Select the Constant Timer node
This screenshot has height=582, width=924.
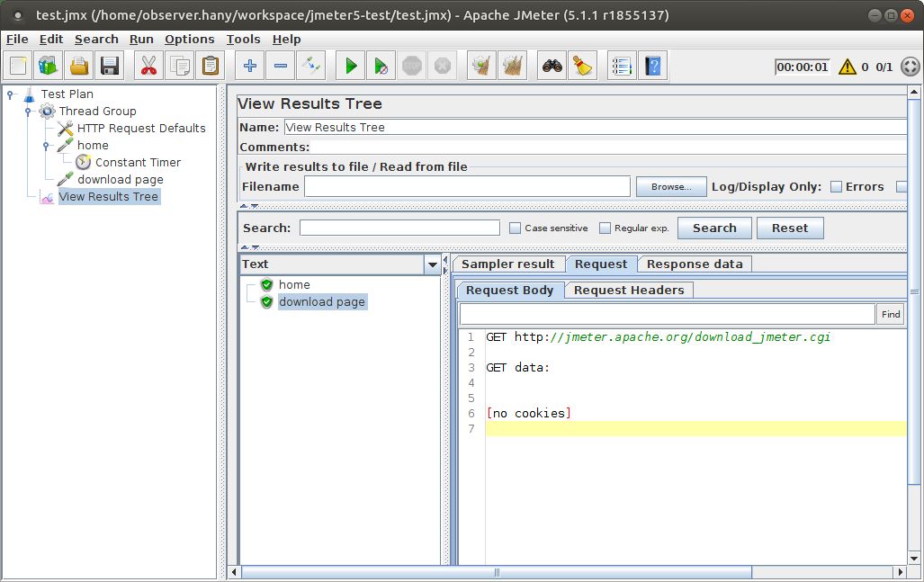tap(138, 163)
